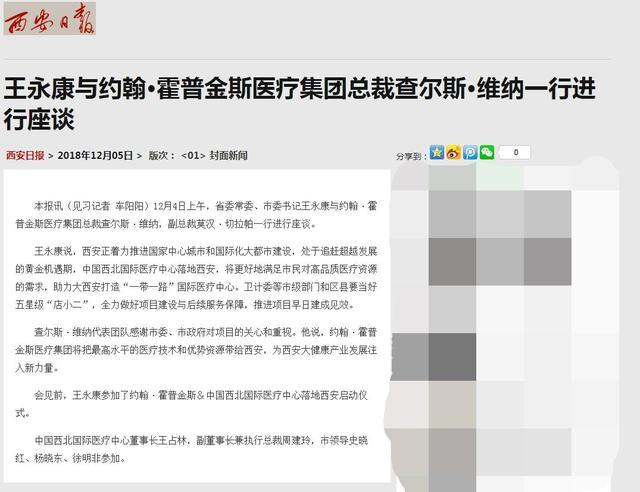Open the <01> 封面新闻 section link
This screenshot has width=640, height=492.
pos(214,156)
